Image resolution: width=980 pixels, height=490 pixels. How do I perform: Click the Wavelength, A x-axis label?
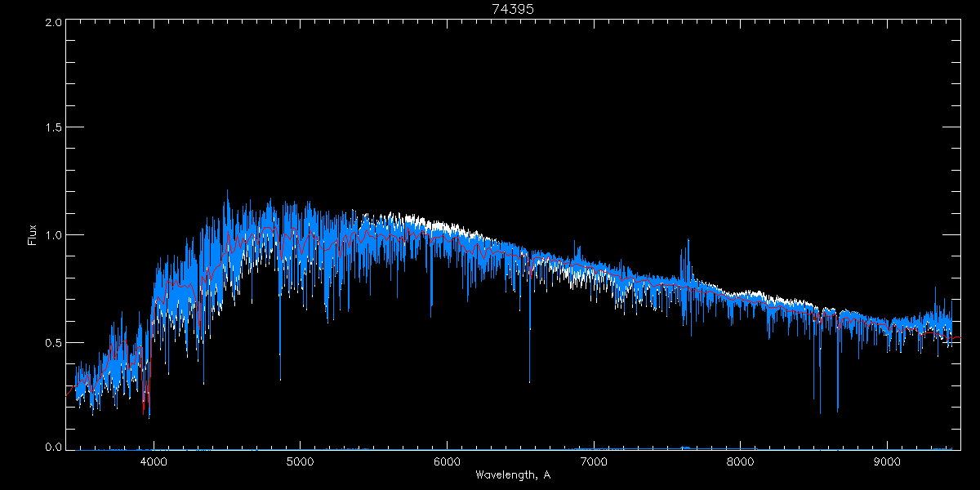513,474
